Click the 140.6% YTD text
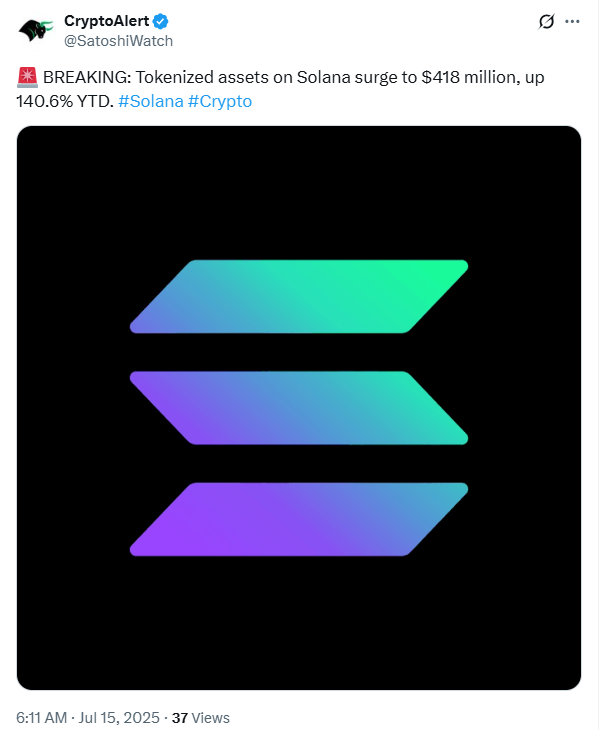Image resolution: width=601 pixels, height=730 pixels. point(65,101)
